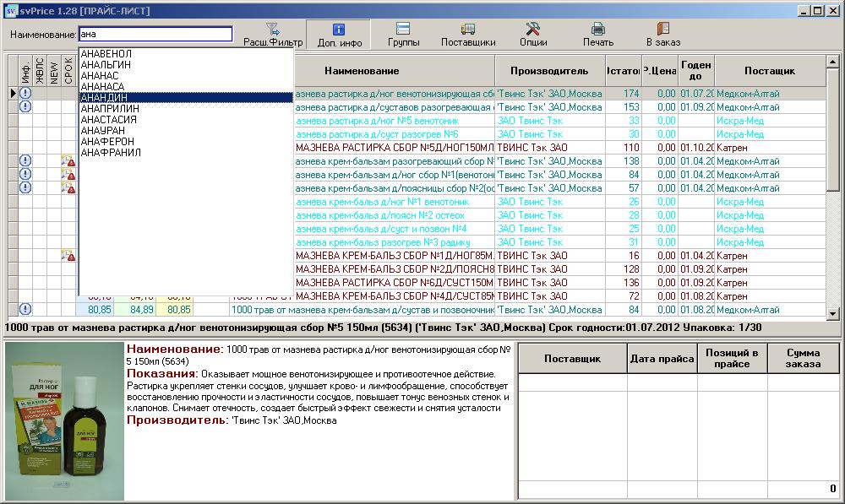Click the Наименование search input field
The height and width of the screenshot is (504, 845).
pos(155,35)
